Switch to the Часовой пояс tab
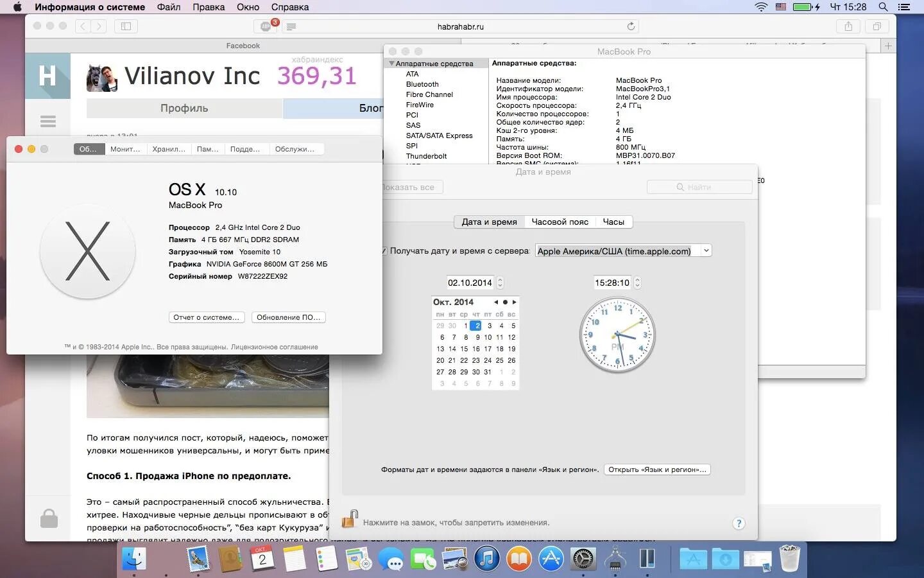The height and width of the screenshot is (578, 924). [x=560, y=222]
